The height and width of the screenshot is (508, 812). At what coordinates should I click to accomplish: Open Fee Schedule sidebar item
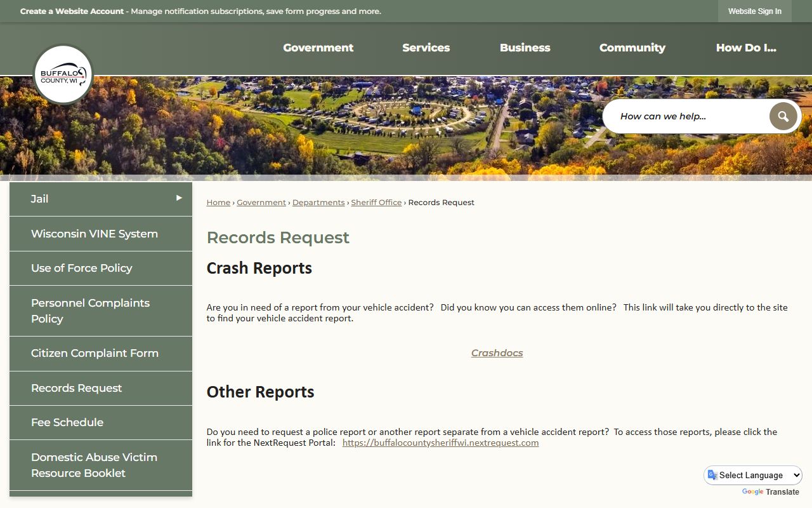coord(101,422)
